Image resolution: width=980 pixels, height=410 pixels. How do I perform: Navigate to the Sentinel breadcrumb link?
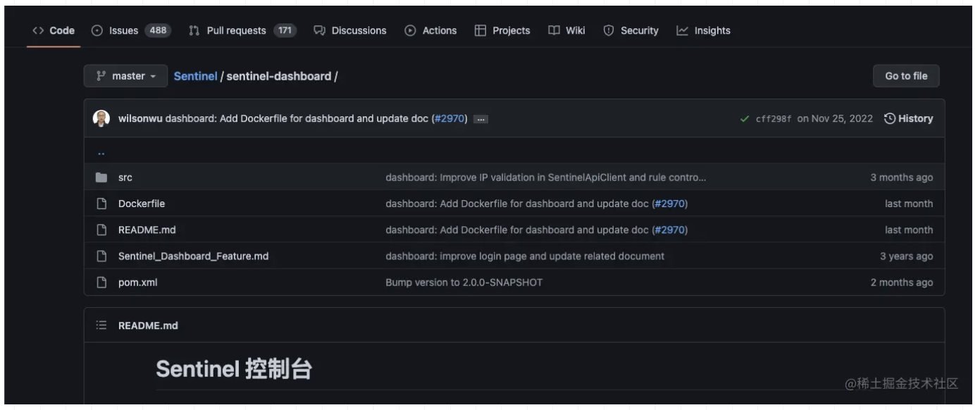(x=195, y=76)
